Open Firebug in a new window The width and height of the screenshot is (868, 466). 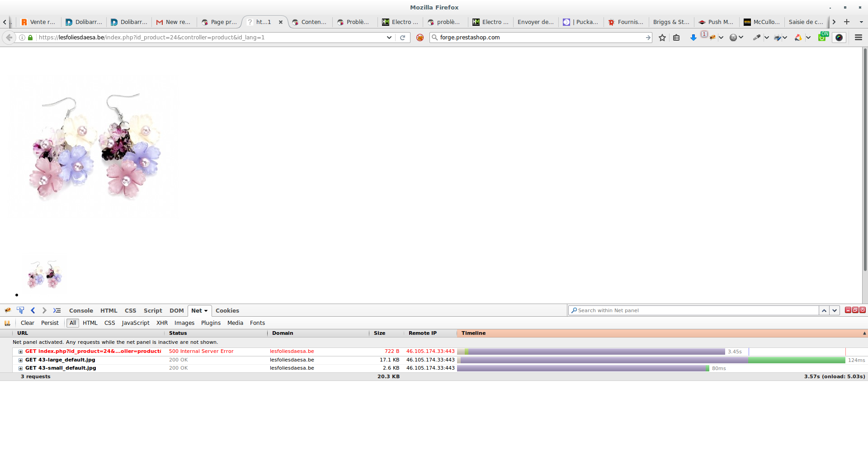point(855,310)
